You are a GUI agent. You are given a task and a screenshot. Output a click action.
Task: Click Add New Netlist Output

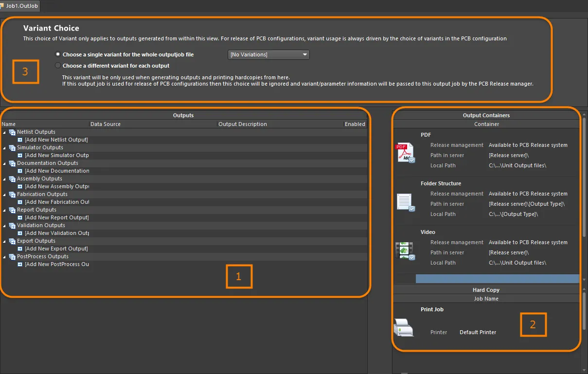(x=56, y=140)
